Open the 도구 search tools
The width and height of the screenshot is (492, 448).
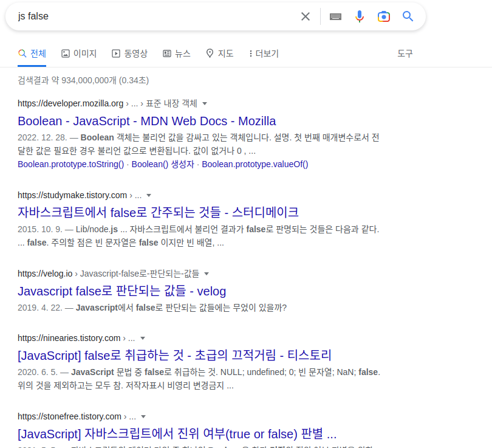coord(405,53)
